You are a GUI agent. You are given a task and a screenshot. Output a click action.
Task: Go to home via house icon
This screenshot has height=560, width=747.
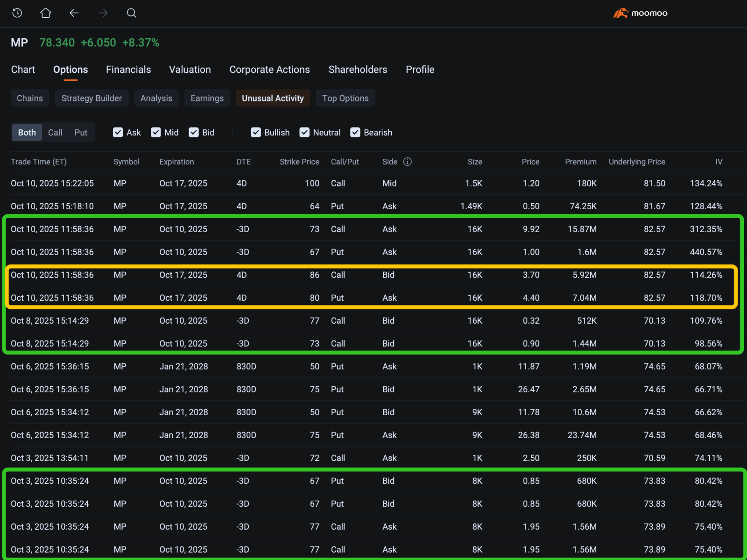(x=46, y=13)
